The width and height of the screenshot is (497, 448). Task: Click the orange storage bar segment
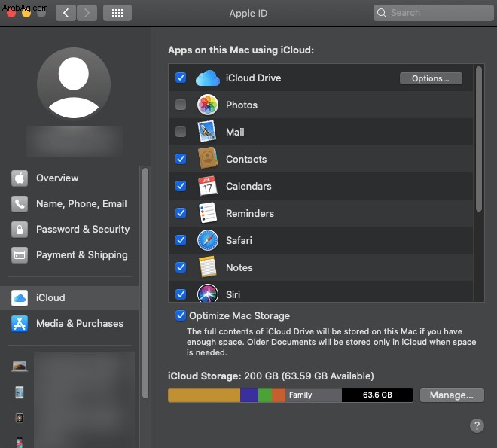point(279,395)
